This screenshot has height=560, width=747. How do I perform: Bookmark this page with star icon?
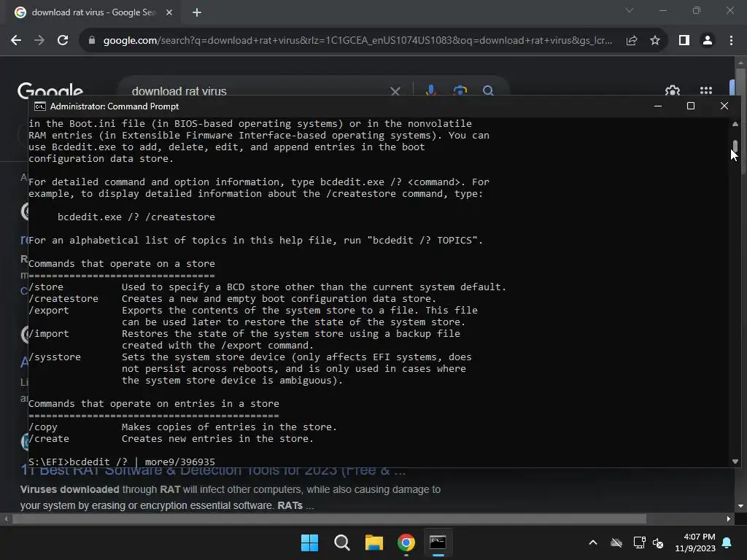click(x=655, y=41)
